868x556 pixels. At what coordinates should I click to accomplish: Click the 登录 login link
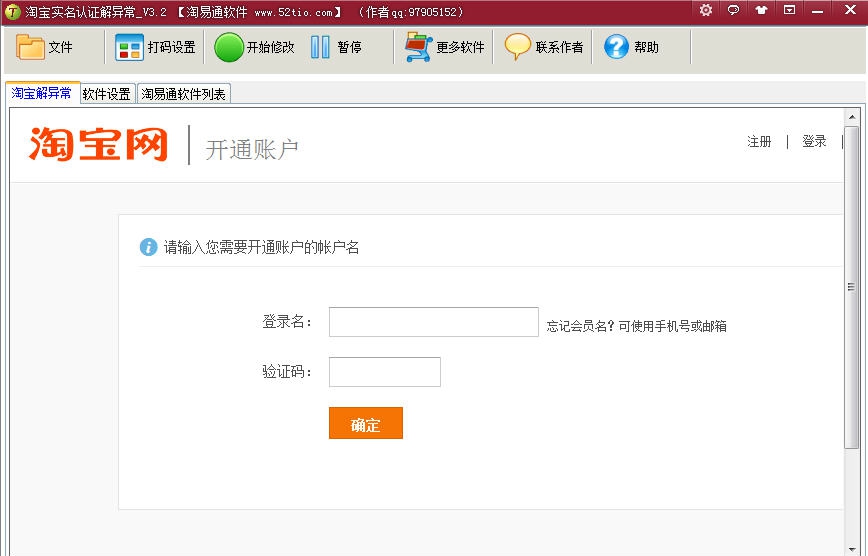[814, 142]
